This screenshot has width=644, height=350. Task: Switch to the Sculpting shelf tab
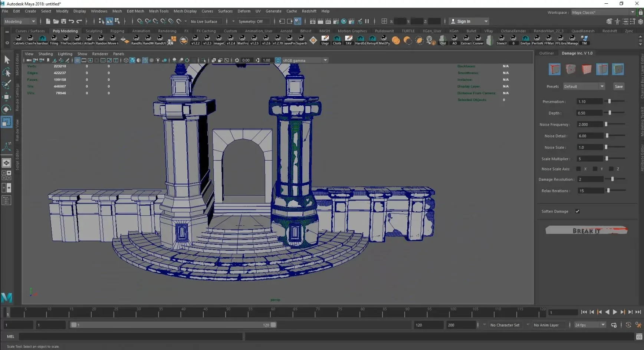(94, 31)
